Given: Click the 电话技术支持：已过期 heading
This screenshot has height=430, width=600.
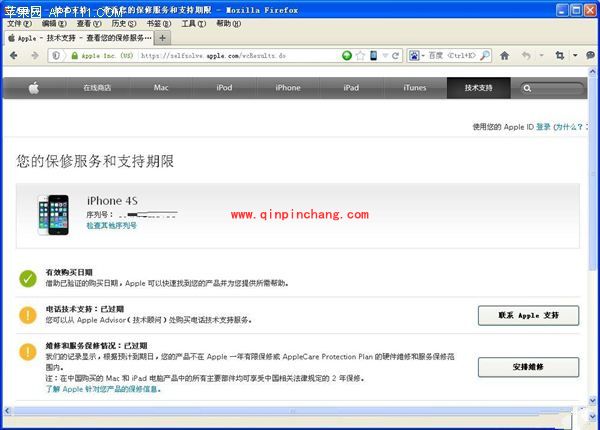Looking at the screenshot, I should click(x=85, y=309).
